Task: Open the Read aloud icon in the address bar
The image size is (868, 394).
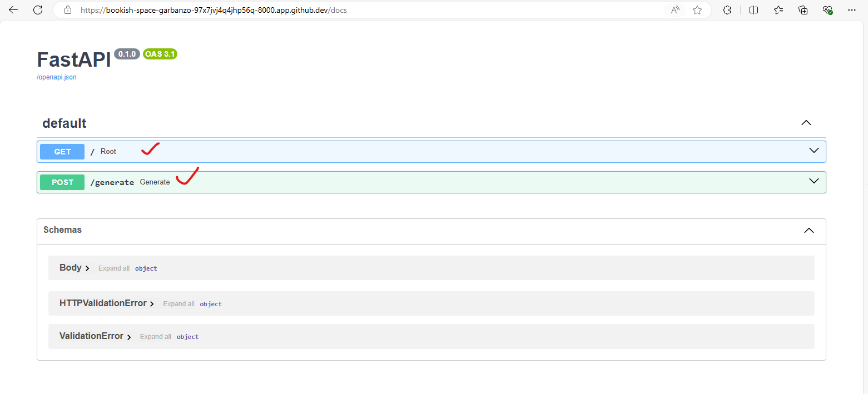Action: click(675, 10)
